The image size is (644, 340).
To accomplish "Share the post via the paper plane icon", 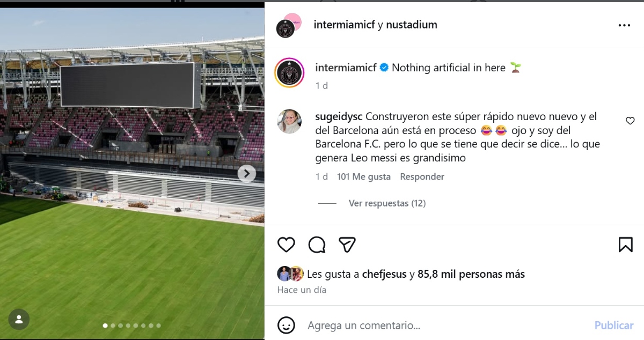I will click(x=348, y=244).
